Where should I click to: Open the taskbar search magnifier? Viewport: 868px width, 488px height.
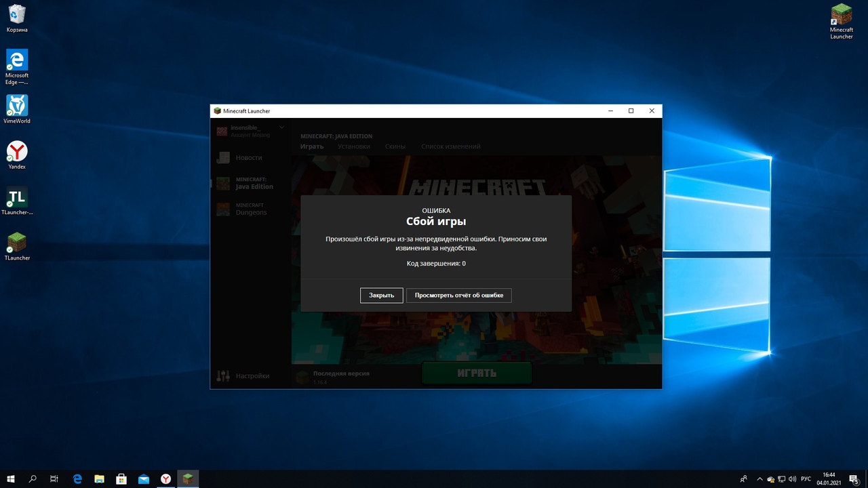point(33,479)
